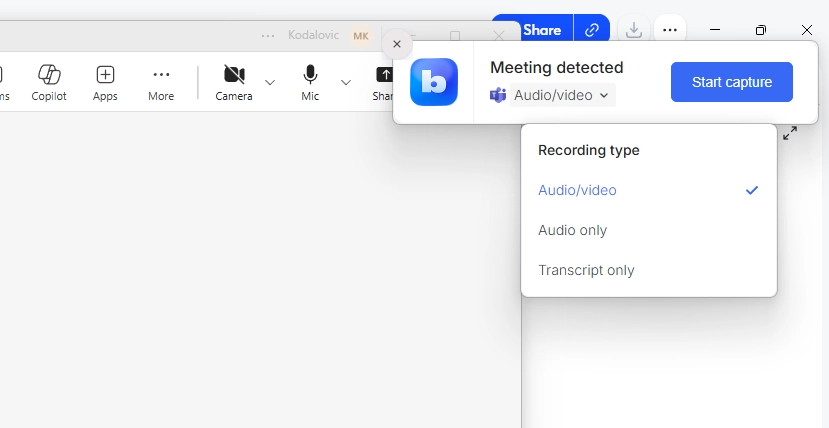The width and height of the screenshot is (829, 428).
Task: Open the ellipsis menu left of Kodalovic
Action: 268,36
